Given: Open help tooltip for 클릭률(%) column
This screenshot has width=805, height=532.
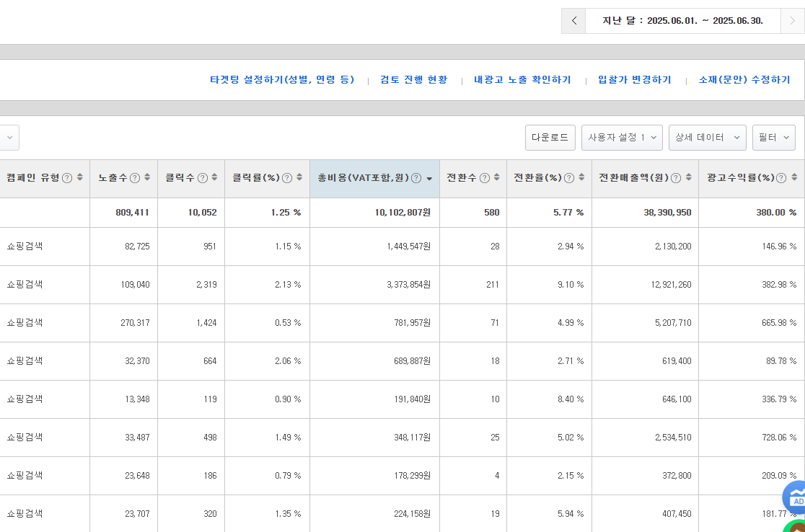Looking at the screenshot, I should coord(287,178).
